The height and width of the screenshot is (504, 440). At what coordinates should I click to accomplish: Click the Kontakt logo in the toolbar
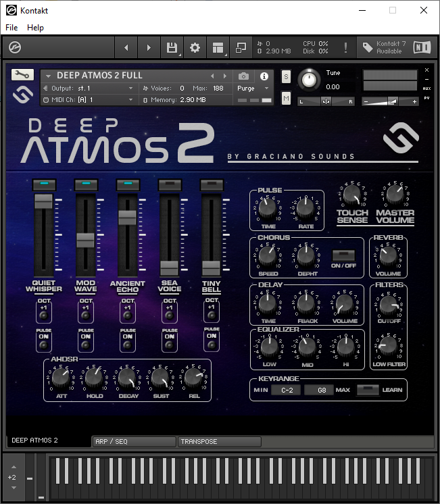15,47
